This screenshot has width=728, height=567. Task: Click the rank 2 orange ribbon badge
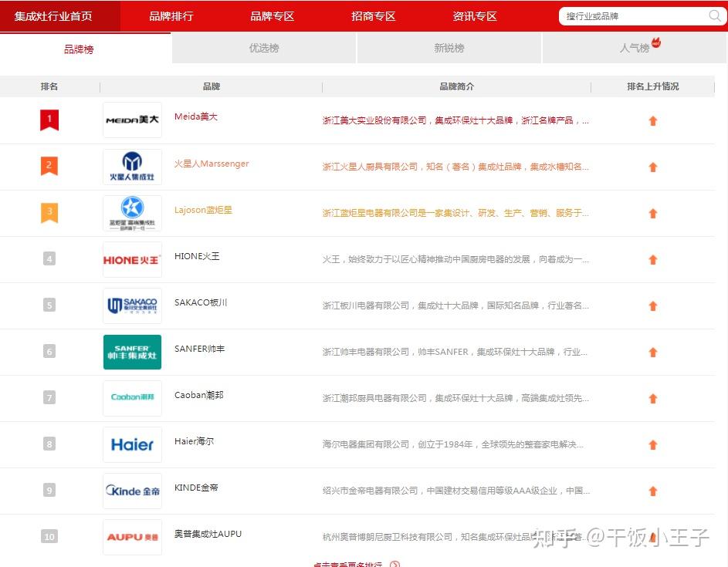(49, 166)
